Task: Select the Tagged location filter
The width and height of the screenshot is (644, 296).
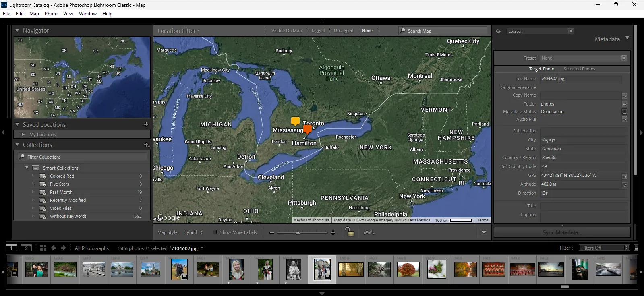Action: click(x=318, y=31)
